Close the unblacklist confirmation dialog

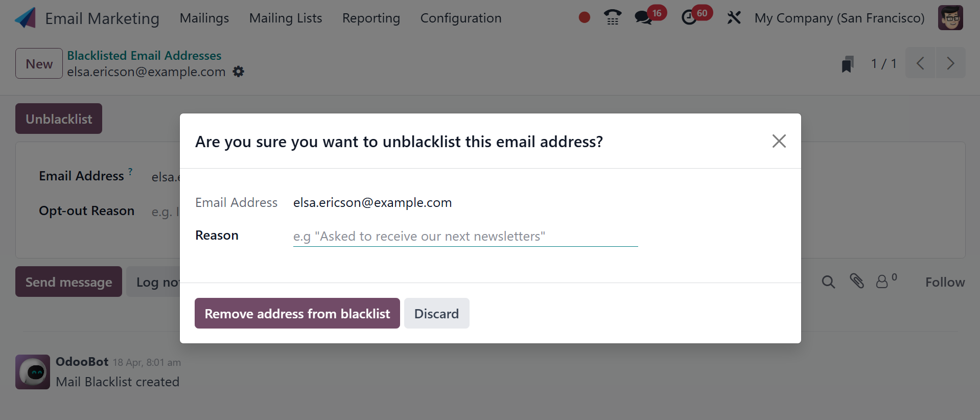tap(779, 141)
